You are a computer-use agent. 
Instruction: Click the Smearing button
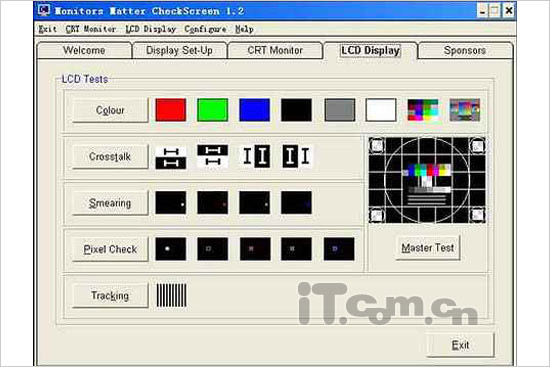pos(110,203)
